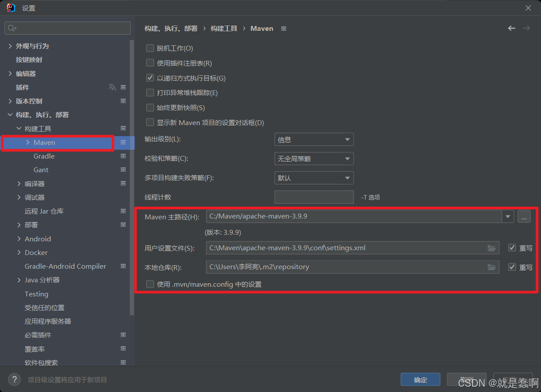541x392 pixels.
Task: Enable 使用插件注册表(R) checkbox
Action: pyautogui.click(x=150, y=63)
